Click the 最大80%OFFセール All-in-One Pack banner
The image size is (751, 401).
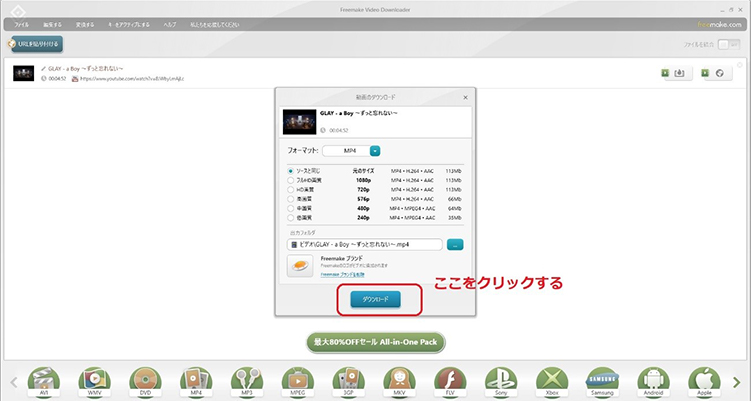(376, 343)
